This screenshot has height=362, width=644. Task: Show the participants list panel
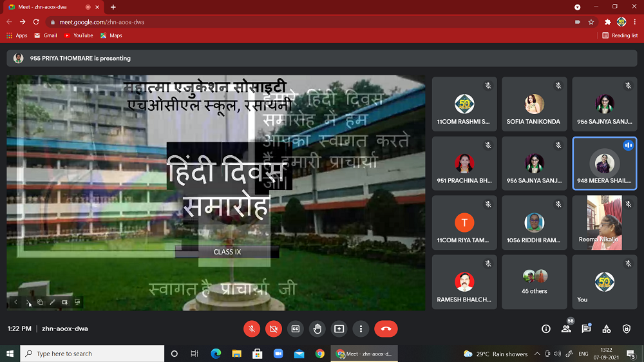click(x=566, y=329)
